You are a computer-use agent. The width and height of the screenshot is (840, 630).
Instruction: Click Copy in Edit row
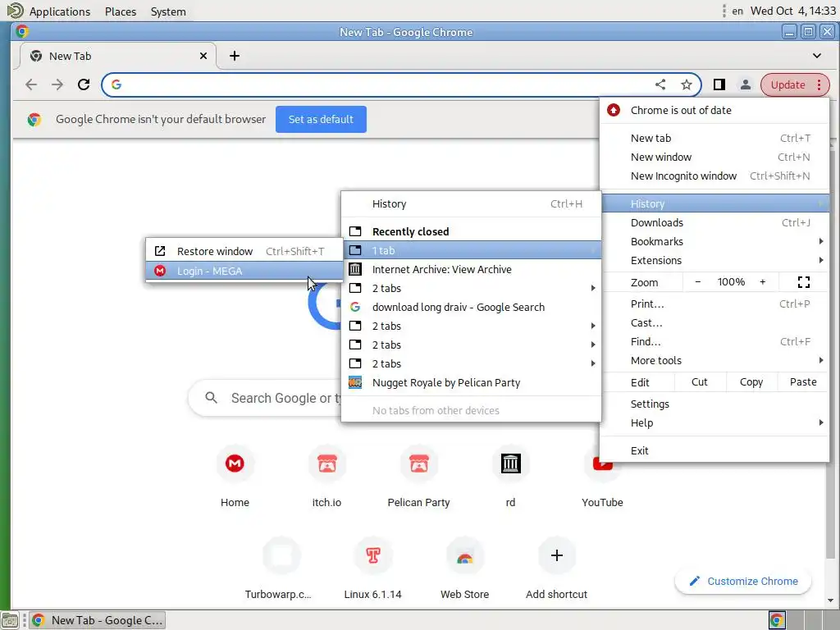tap(751, 382)
